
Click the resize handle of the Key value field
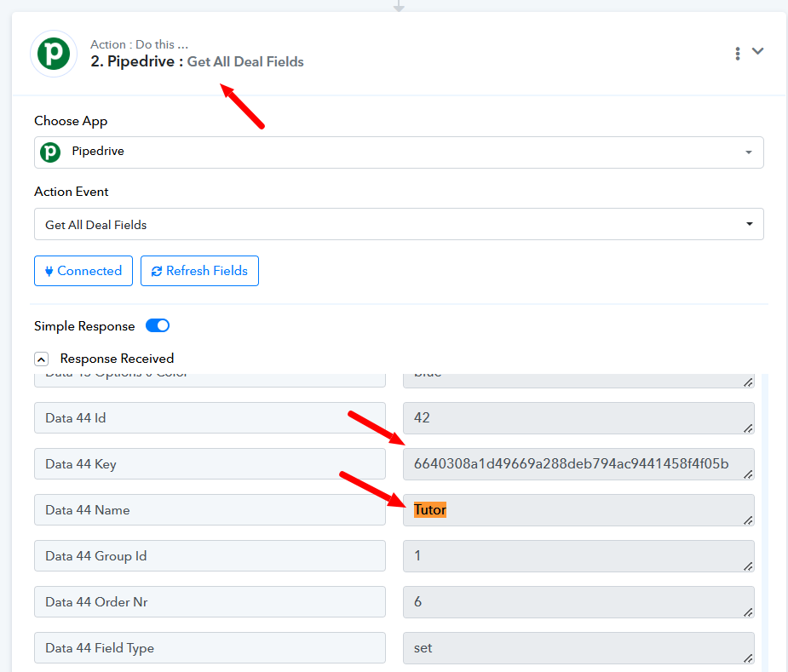[x=748, y=474]
